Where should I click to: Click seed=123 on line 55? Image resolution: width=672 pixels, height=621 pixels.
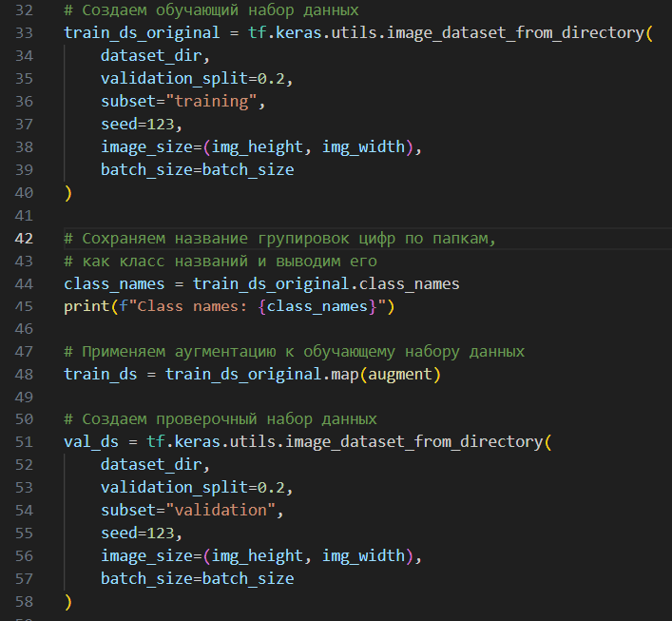coord(138,534)
